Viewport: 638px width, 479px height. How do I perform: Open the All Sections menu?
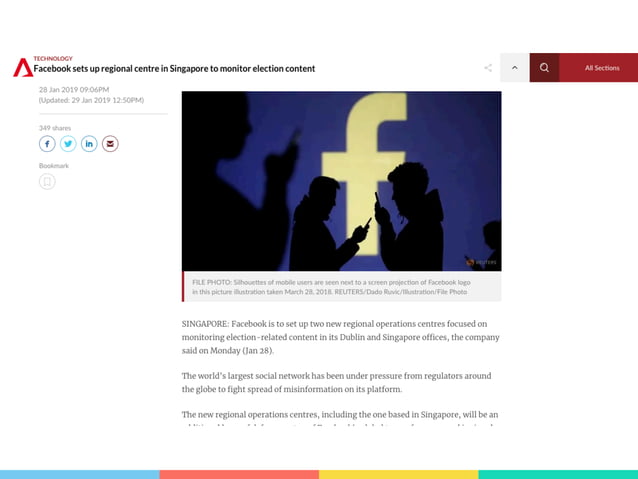[x=602, y=68]
